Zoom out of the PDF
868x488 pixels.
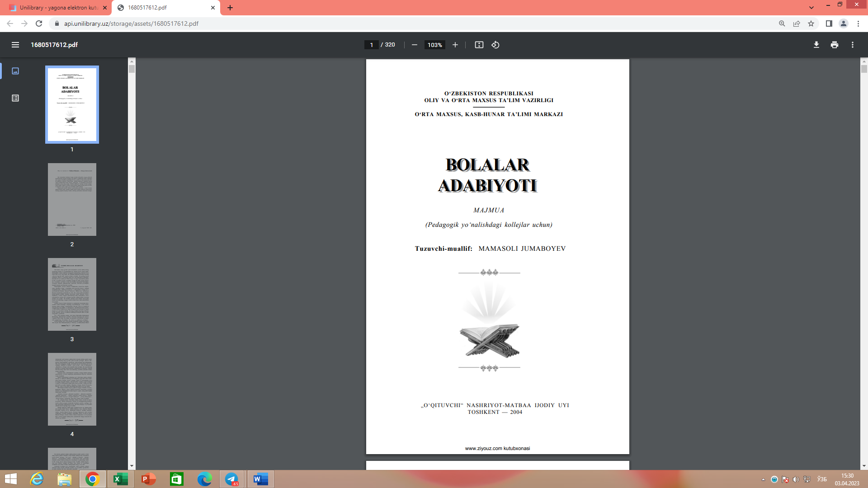[x=414, y=45]
